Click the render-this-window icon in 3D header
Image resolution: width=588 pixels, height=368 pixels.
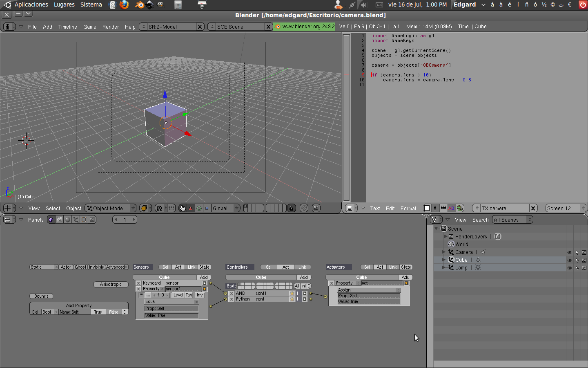(316, 208)
